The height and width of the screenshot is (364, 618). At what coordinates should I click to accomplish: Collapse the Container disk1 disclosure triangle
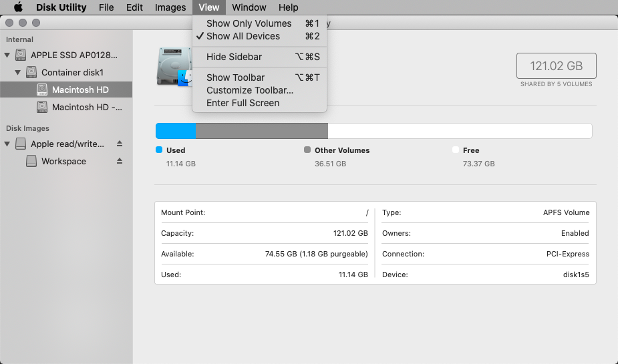point(18,72)
